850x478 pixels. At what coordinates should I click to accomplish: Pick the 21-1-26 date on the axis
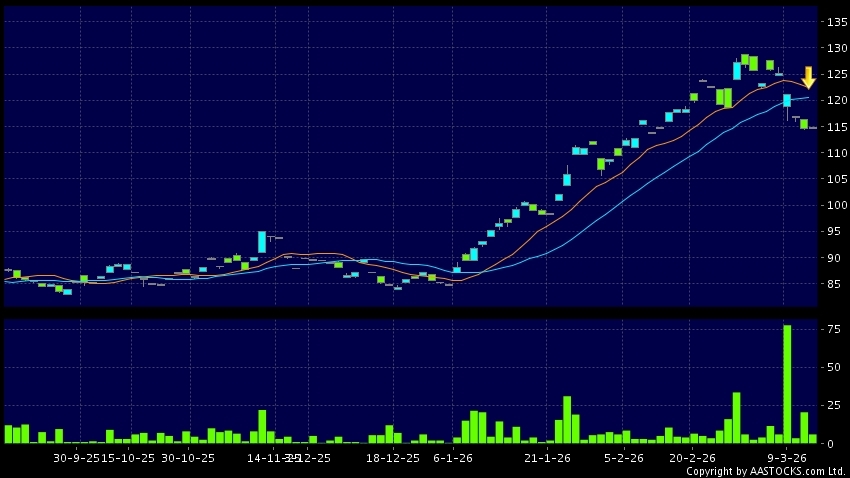pos(547,458)
